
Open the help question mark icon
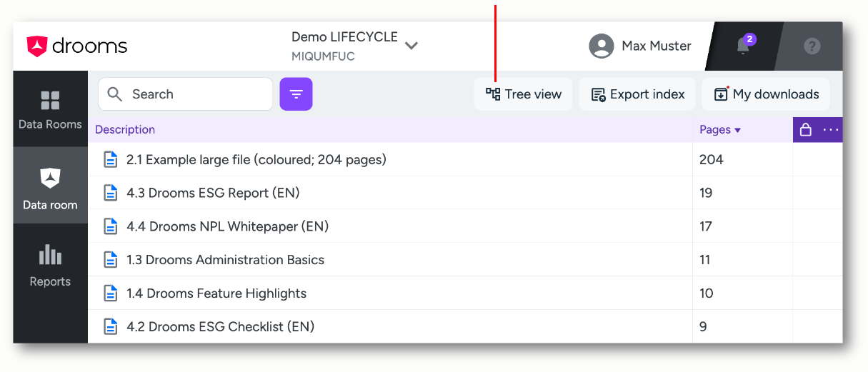click(812, 46)
